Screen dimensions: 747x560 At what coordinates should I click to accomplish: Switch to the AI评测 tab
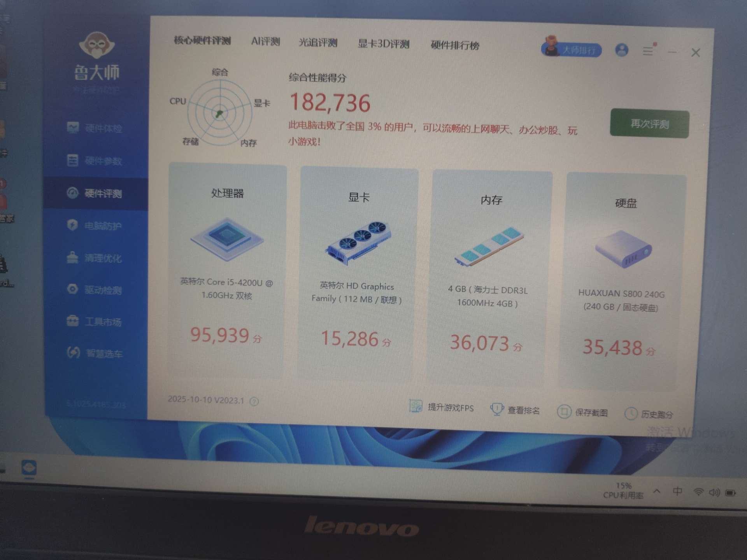click(265, 41)
